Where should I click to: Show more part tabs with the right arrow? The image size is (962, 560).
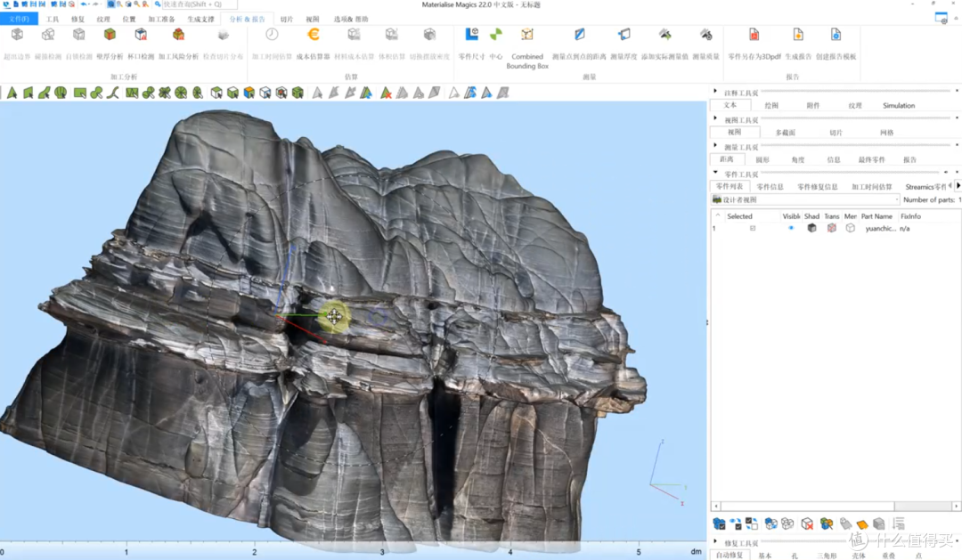click(x=958, y=186)
